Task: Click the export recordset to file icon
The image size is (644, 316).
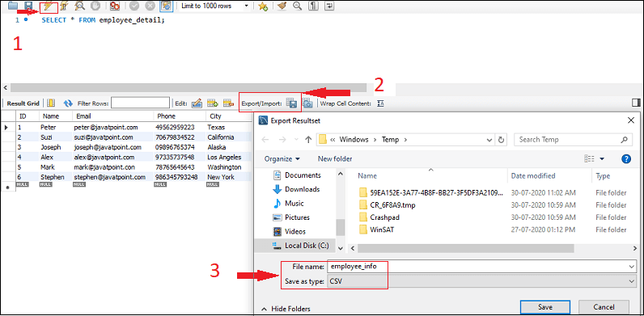Action: (x=291, y=103)
